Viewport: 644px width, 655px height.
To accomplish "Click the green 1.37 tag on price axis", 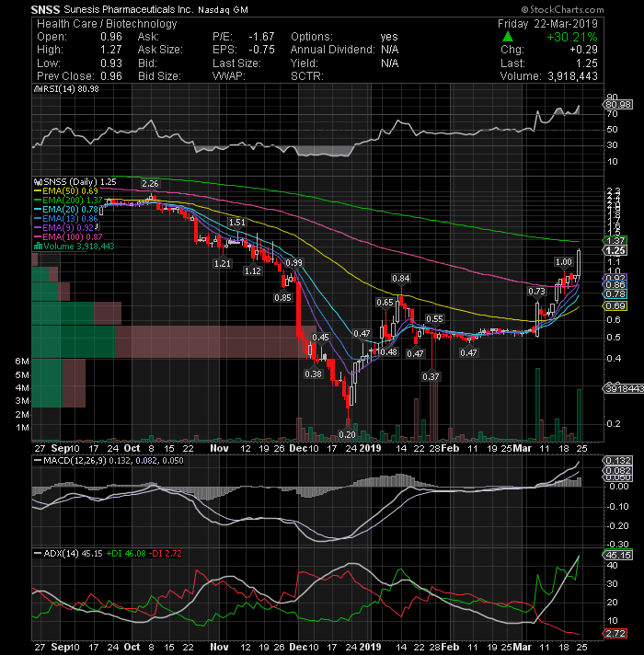I will pyautogui.click(x=615, y=241).
